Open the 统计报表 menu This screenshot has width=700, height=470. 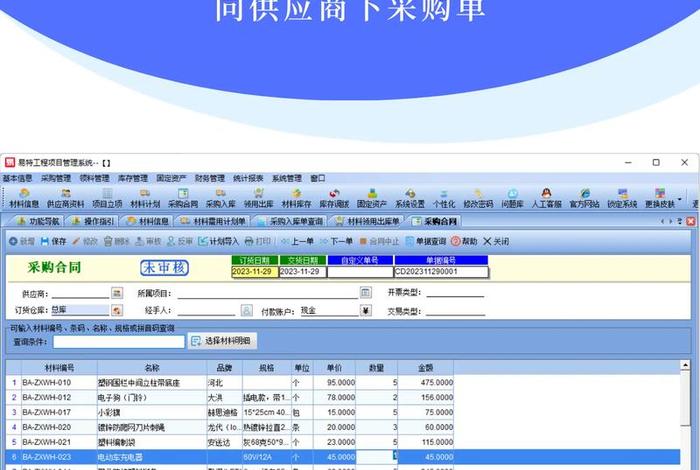tap(248, 178)
